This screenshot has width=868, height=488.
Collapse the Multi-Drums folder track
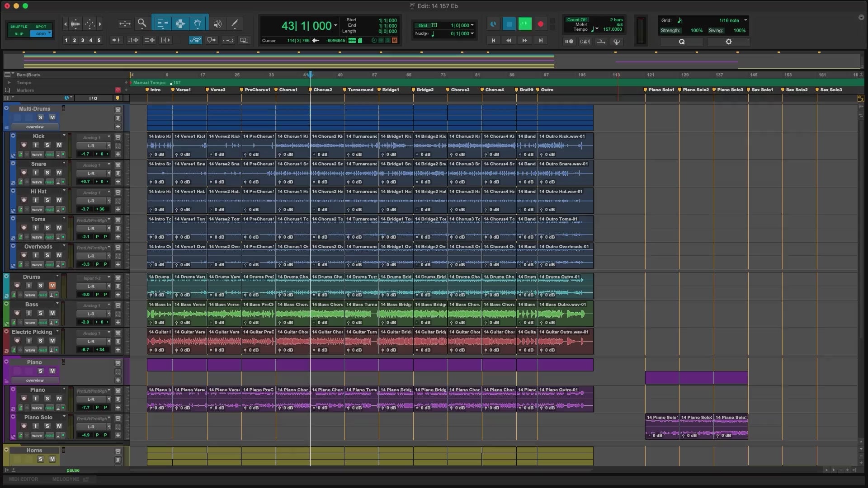[6, 108]
